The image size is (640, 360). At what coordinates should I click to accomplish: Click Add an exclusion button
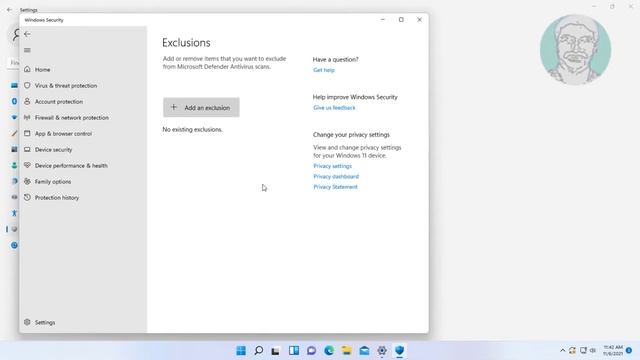pyautogui.click(x=201, y=107)
